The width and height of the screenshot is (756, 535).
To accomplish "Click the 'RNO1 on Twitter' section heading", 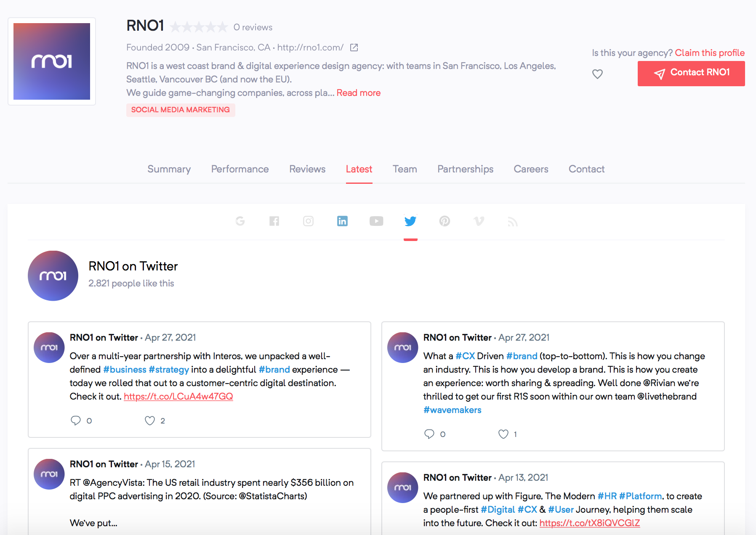I will point(133,266).
